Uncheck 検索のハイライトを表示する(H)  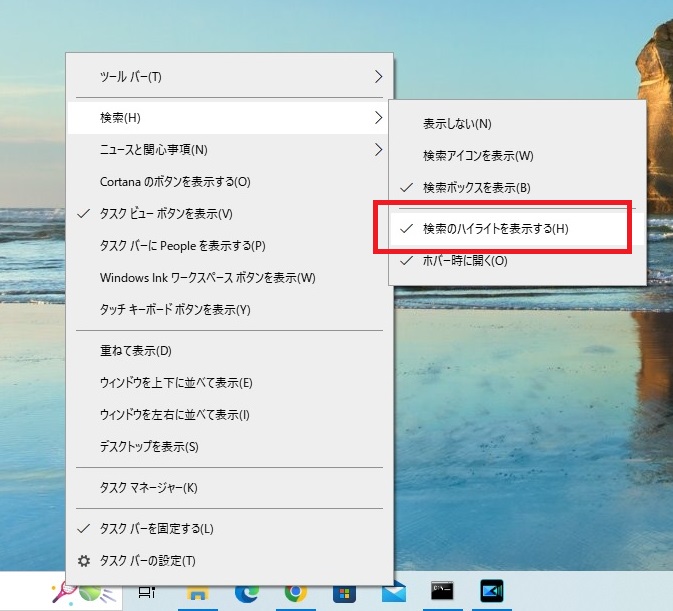tap(518, 229)
